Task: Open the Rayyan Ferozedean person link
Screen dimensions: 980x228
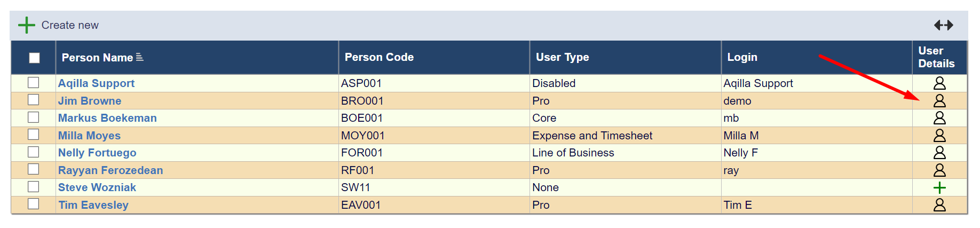Action: tap(110, 170)
